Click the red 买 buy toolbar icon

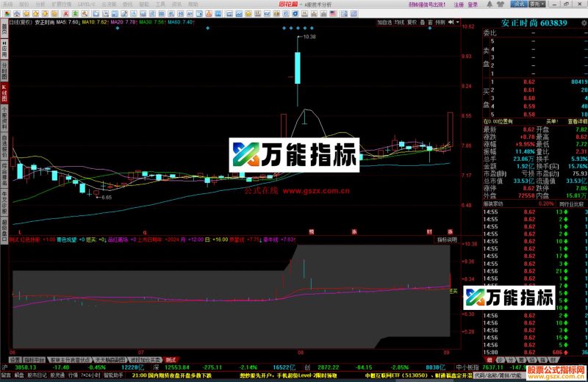click(66, 14)
